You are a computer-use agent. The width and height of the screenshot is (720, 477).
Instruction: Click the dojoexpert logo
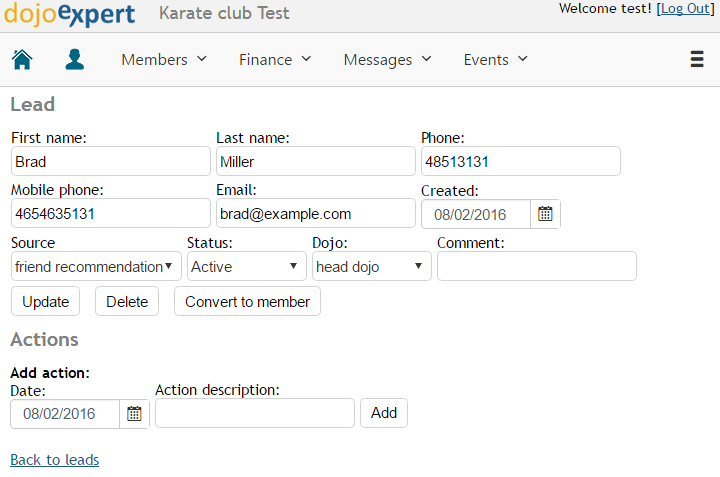click(x=69, y=14)
